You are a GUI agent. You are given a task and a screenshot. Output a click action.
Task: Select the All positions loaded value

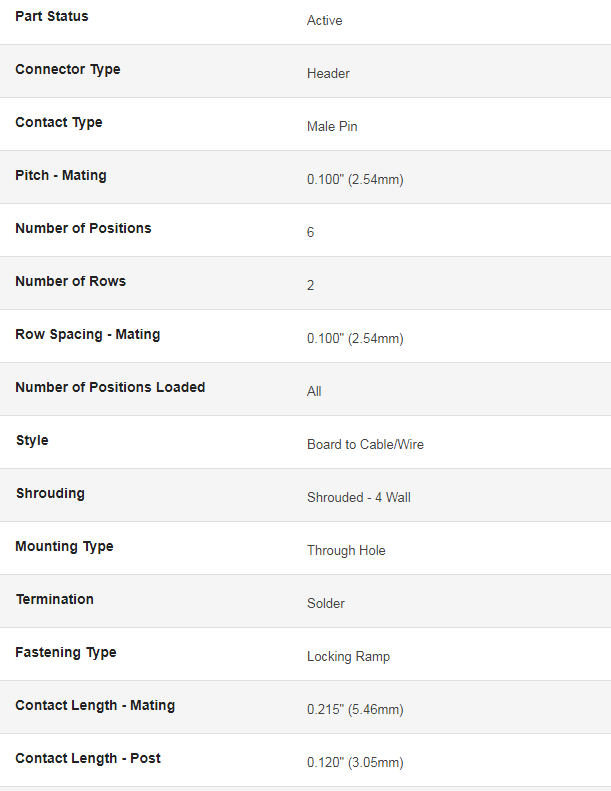(314, 392)
